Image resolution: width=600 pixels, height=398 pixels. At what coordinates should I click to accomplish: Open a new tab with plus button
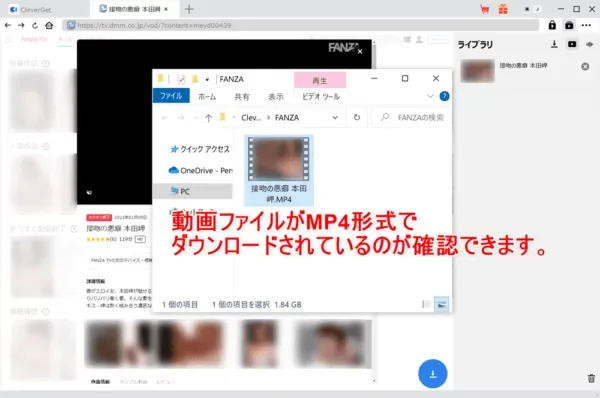pos(189,9)
